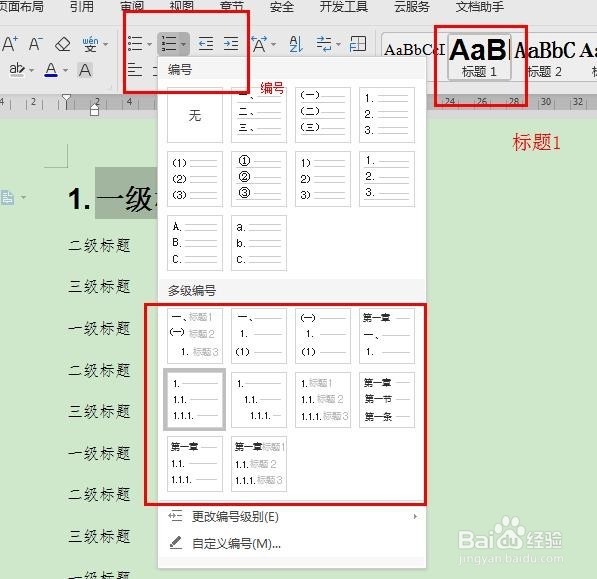Select the (一)(二)(三) numbering format

point(323,115)
